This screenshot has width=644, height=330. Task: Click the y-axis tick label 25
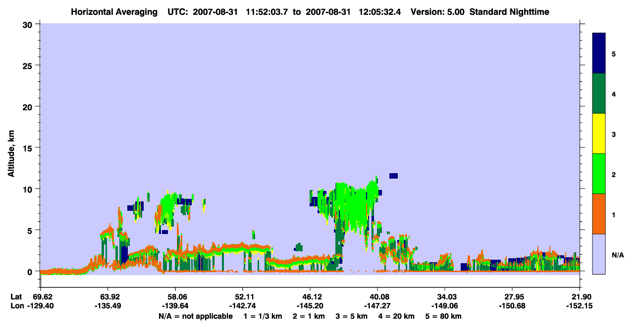coord(28,65)
